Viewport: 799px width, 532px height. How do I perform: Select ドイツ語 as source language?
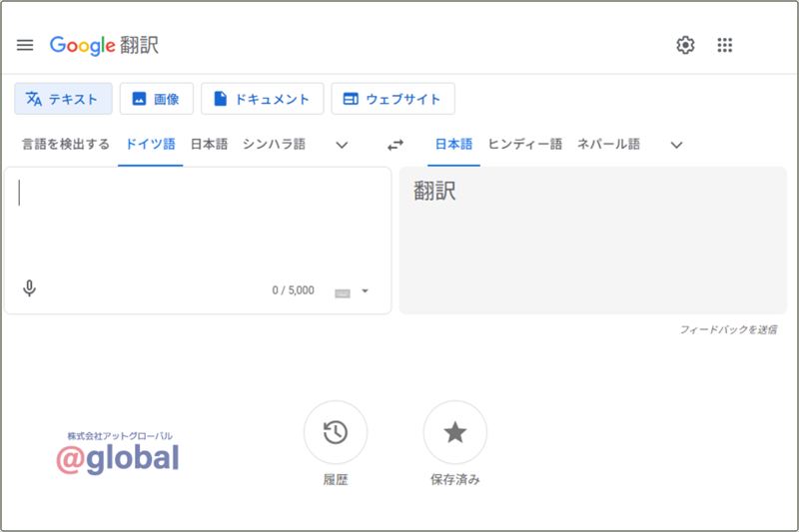point(151,145)
